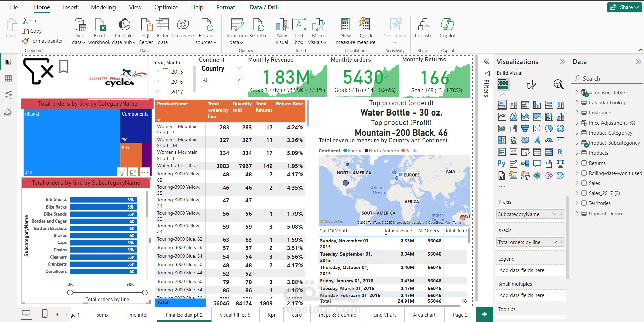
Task: Expand the Filters pane
Action: pyautogui.click(x=486, y=61)
